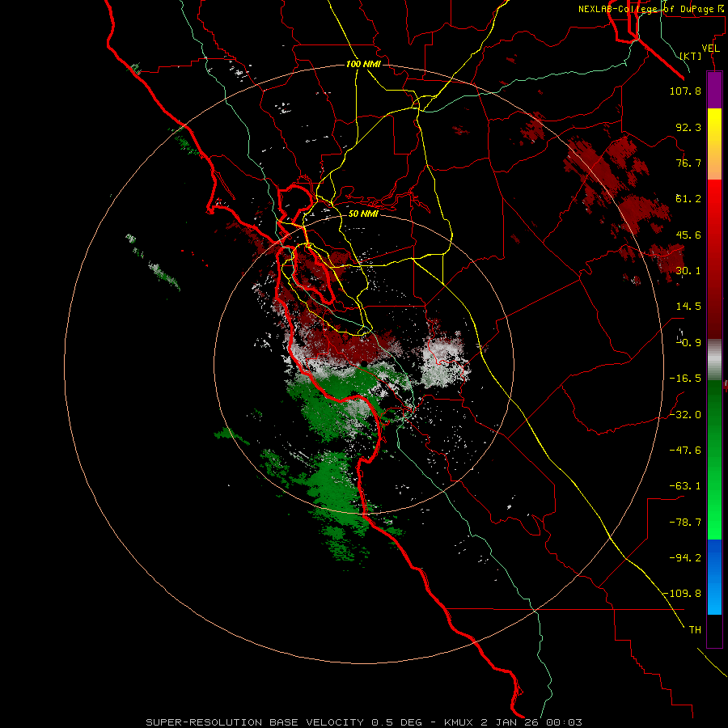Click the 92.3 velocity scale value

tap(688, 127)
